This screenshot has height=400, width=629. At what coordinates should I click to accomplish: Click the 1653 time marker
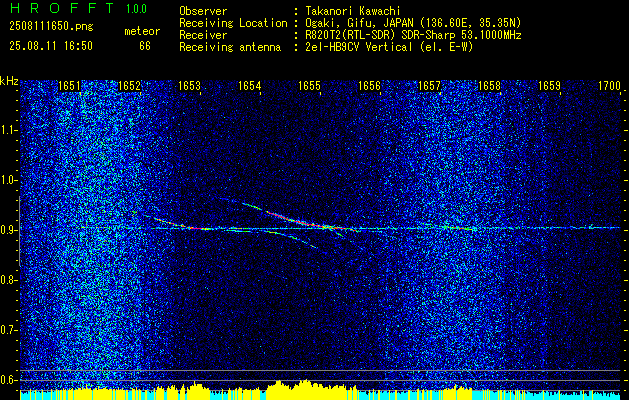pyautogui.click(x=189, y=85)
